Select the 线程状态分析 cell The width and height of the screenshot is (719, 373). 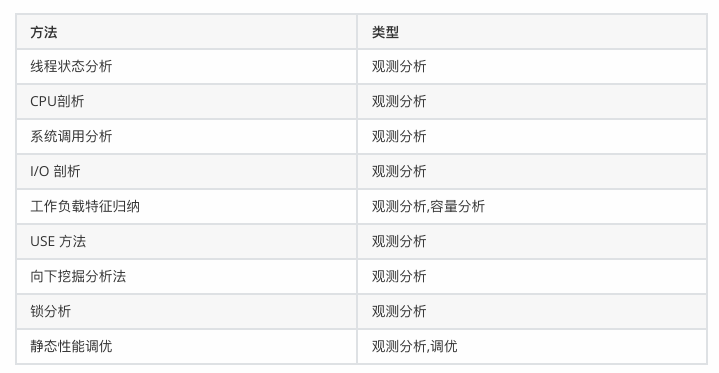(187, 67)
